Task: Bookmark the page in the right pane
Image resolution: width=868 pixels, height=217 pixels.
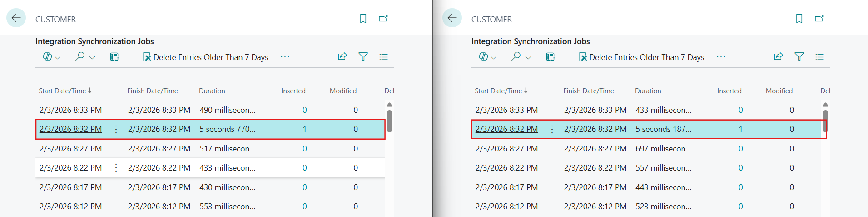Action: click(799, 19)
